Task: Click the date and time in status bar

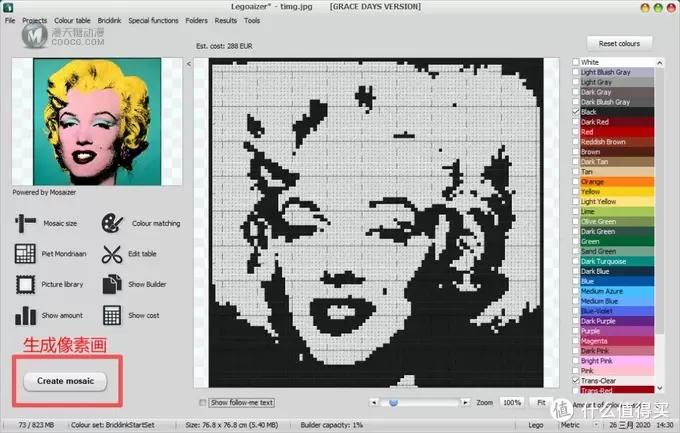Action: 641,425
